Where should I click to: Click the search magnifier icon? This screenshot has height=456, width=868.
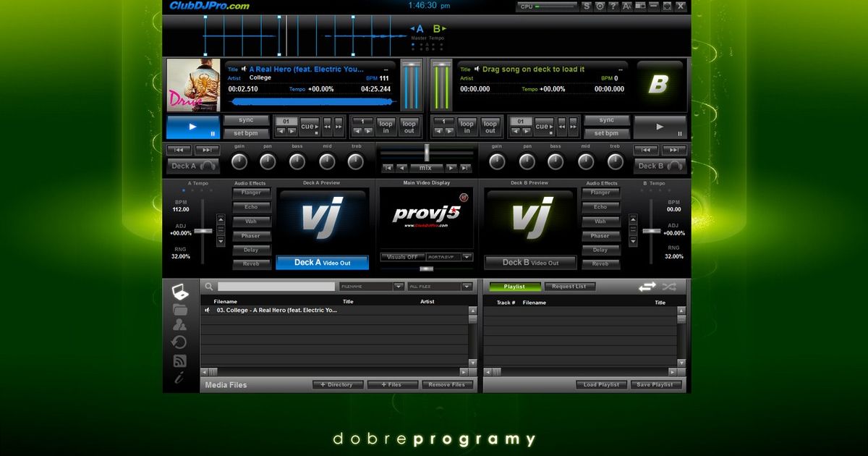coord(209,287)
